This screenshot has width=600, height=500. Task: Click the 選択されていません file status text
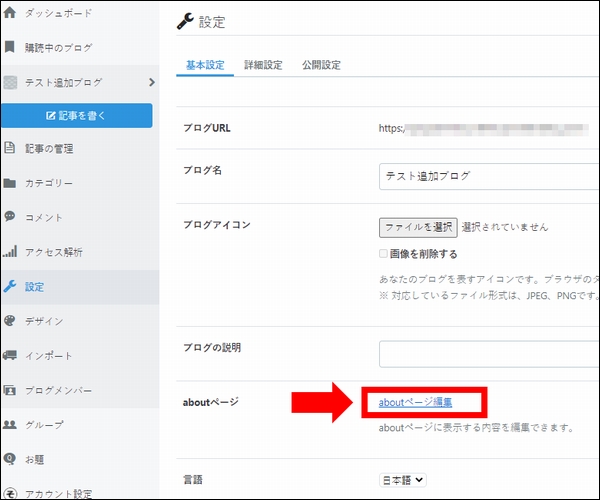[505, 227]
